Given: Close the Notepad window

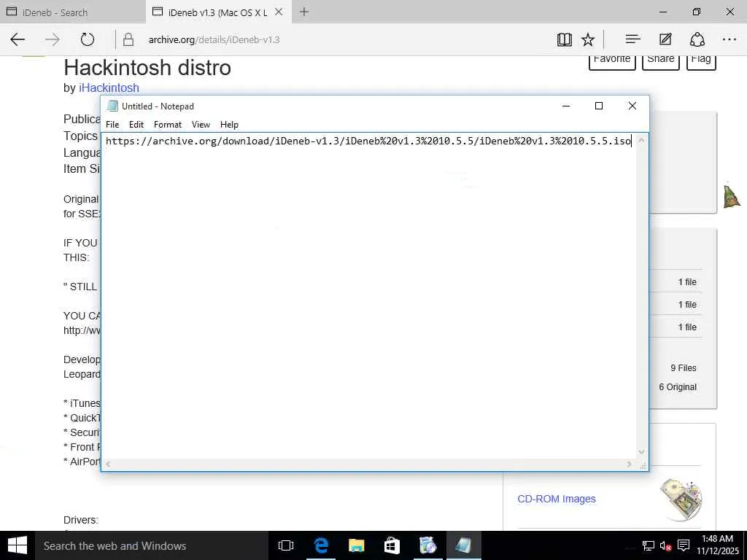Looking at the screenshot, I should [x=632, y=106].
